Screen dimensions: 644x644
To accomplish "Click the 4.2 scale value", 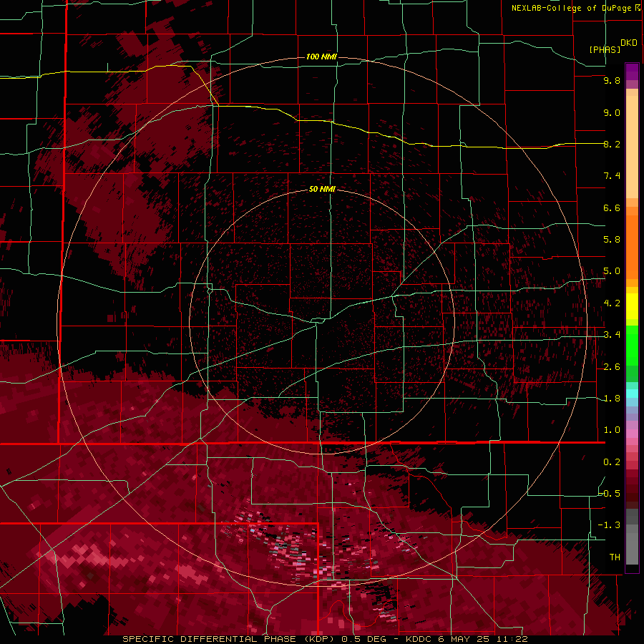I will click(x=612, y=303).
